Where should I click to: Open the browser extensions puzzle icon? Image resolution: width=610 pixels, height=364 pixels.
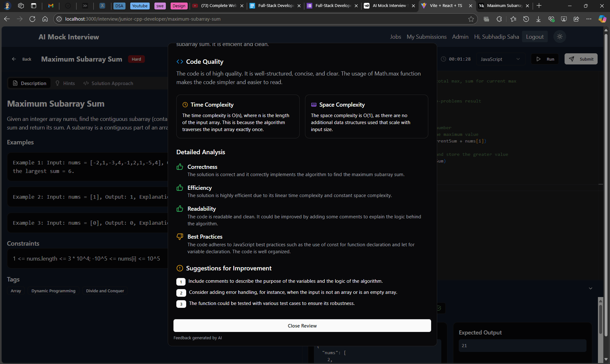point(499,19)
